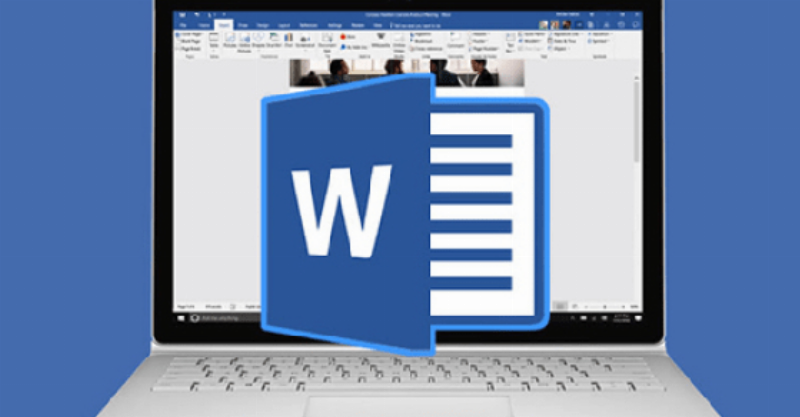This screenshot has height=417, width=800.
Task: Click the zoom percentage in the status bar
Action: (634, 307)
